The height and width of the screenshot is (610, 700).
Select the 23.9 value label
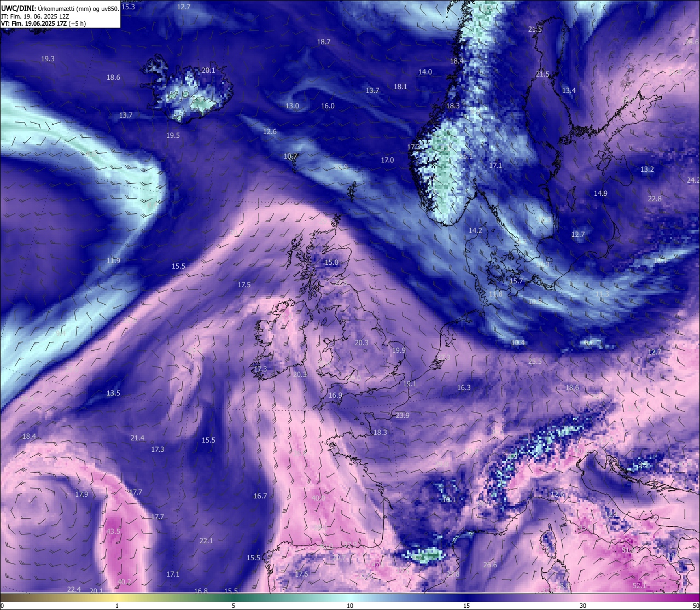coord(402,415)
